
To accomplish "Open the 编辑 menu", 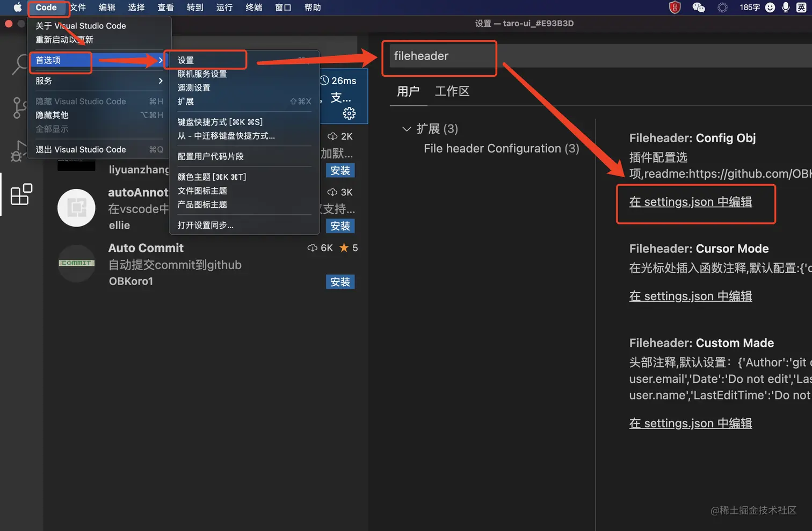I will pos(107,8).
